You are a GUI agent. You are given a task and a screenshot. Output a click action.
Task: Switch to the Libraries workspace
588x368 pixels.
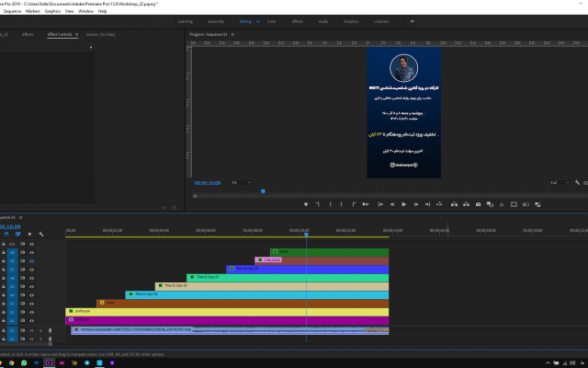point(381,21)
